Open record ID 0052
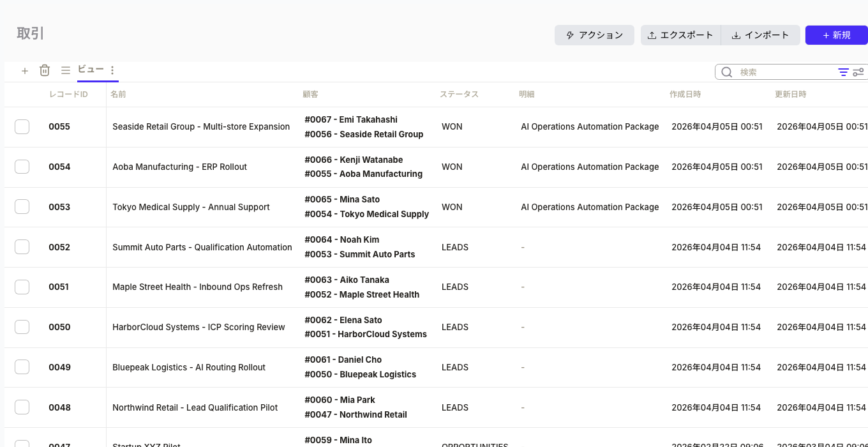The image size is (868, 447). pos(59,247)
